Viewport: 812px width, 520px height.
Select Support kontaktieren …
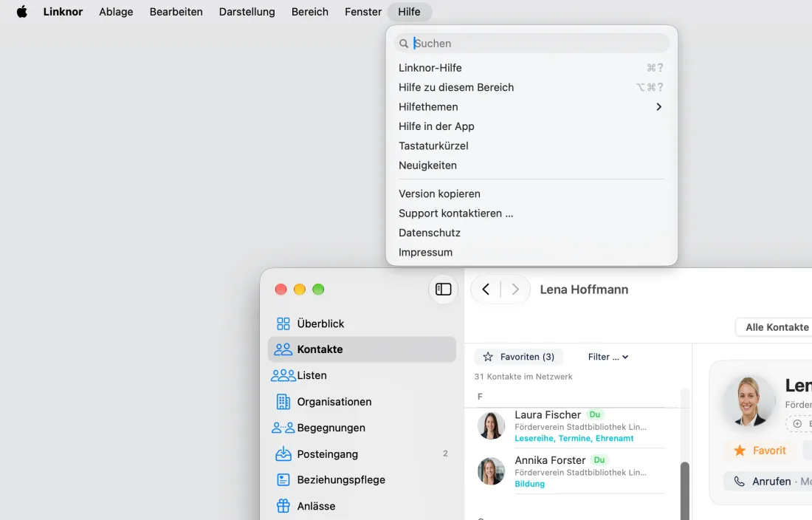tap(531, 213)
